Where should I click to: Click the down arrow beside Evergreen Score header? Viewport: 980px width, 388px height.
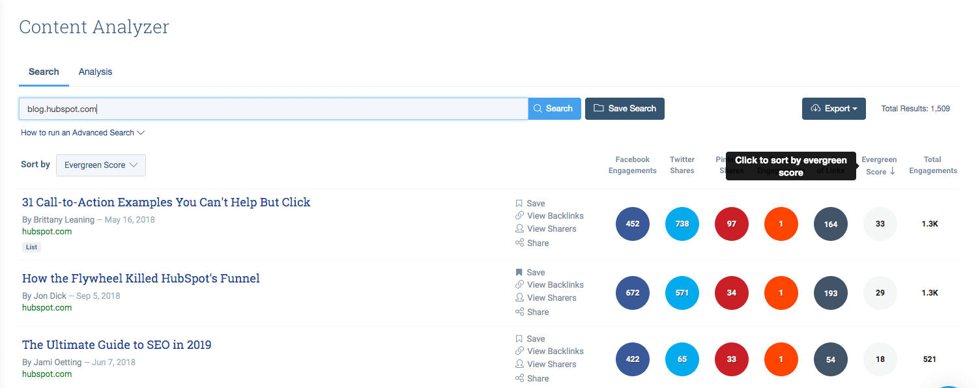point(893,171)
